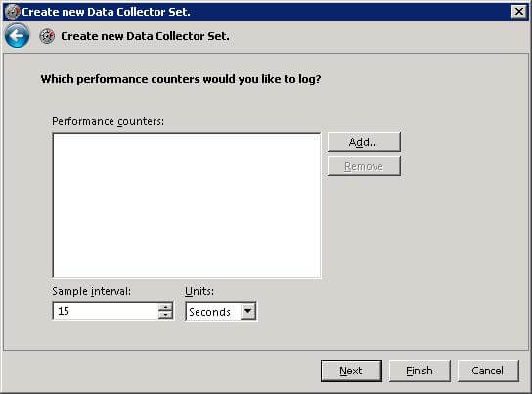This screenshot has width=532, height=394.
Task: Go back using the blue arrow button
Action: [x=17, y=35]
